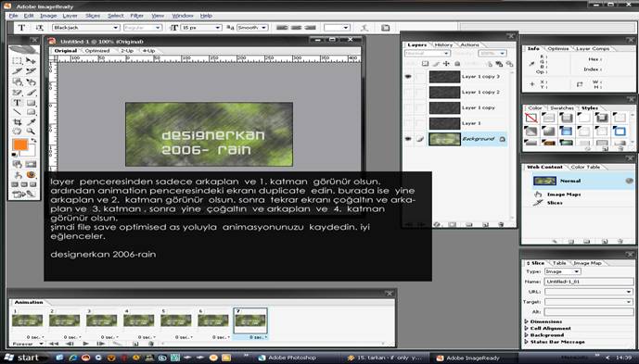Screen dimensions: 639x364
Task: Expand the Dimensions section in Slice panel
Action: (x=543, y=321)
